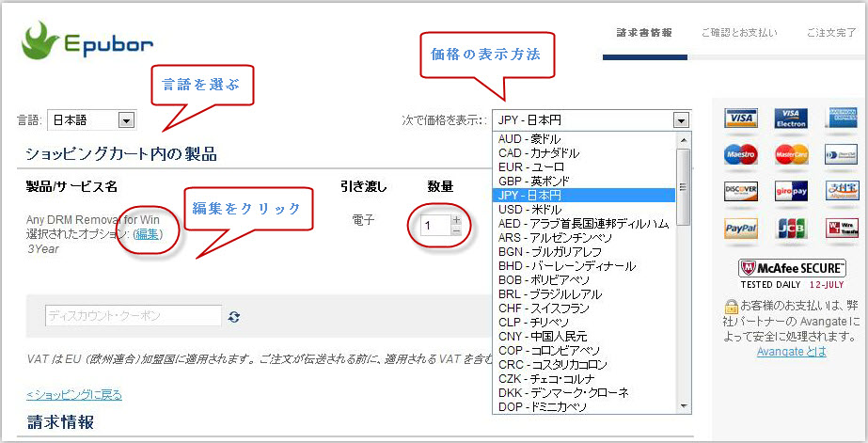Select GBP - 英ポンド in currency list

[585, 182]
